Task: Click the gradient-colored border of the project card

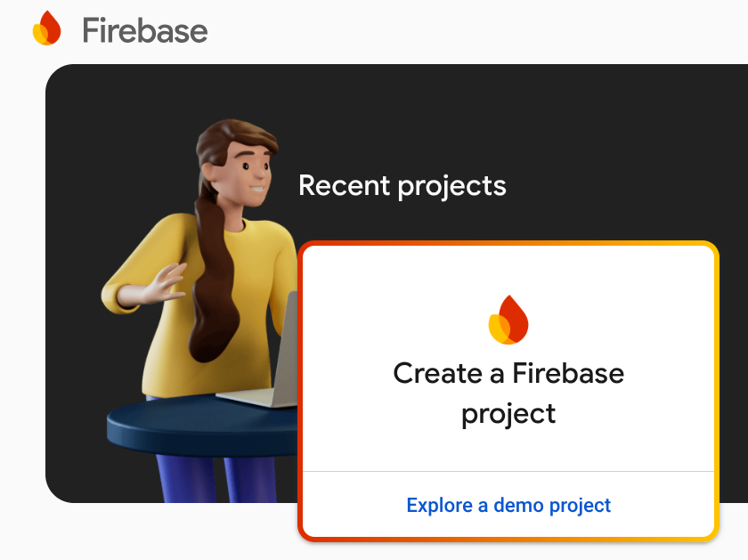Action: [x=508, y=241]
